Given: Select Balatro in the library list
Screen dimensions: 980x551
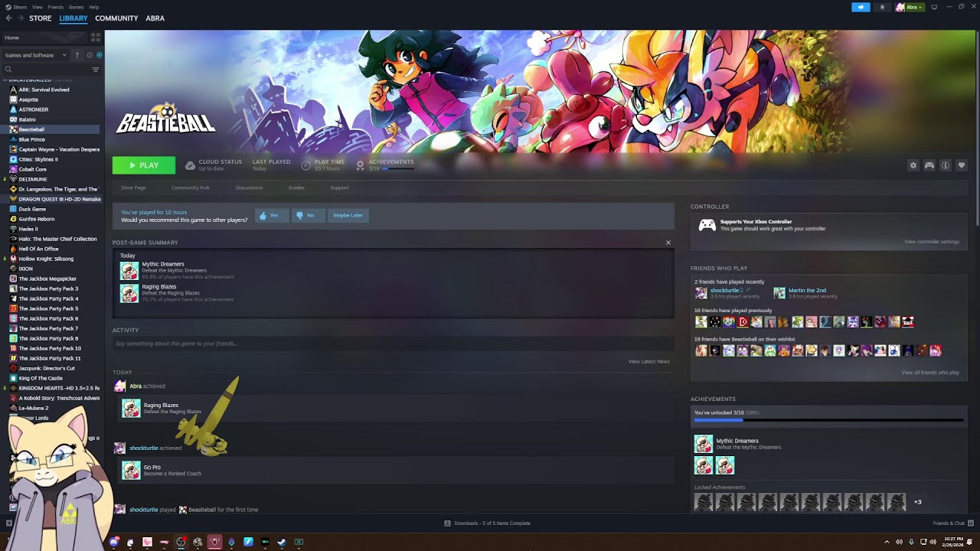Looking at the screenshot, I should 28,119.
